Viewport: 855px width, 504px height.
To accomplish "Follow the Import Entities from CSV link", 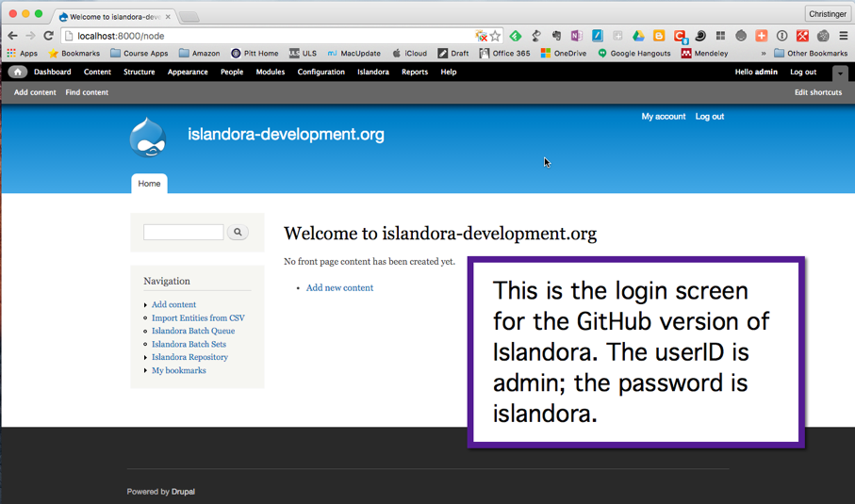I will click(198, 318).
